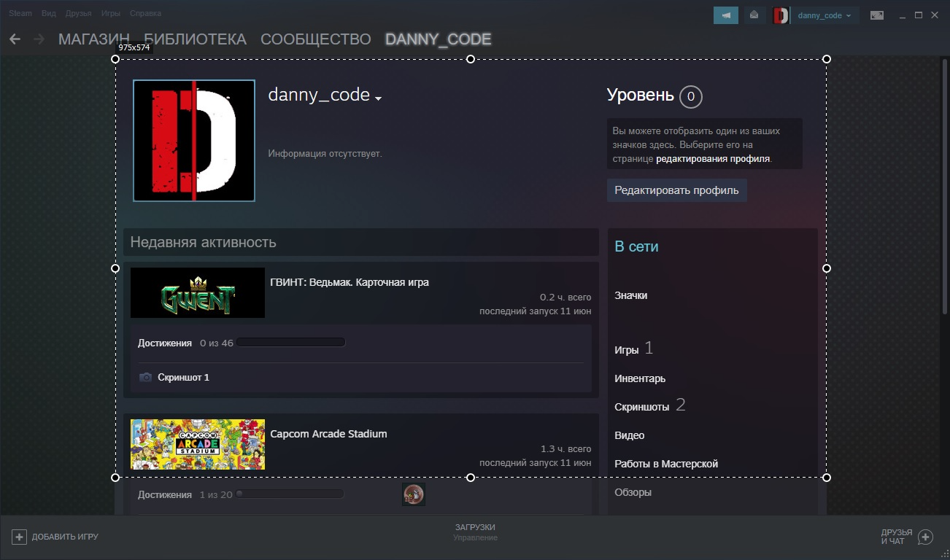The width and height of the screenshot is (950, 560).
Task: Open the arrow next to profile name
Action: pos(378,98)
